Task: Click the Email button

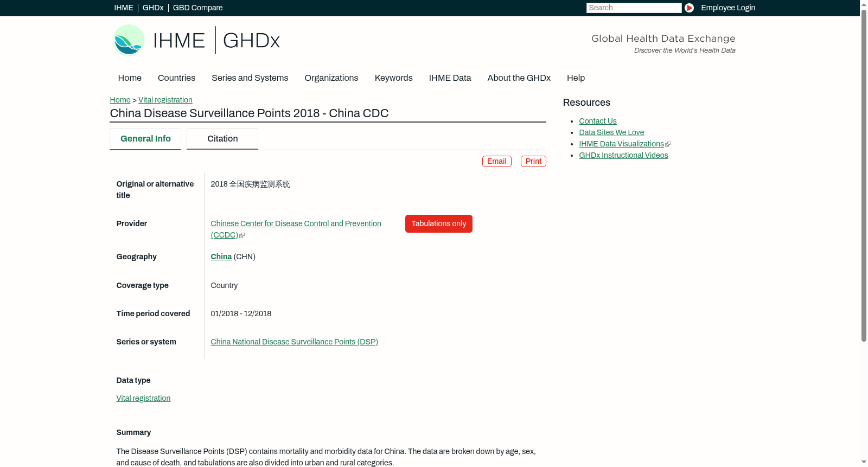Action: (497, 162)
